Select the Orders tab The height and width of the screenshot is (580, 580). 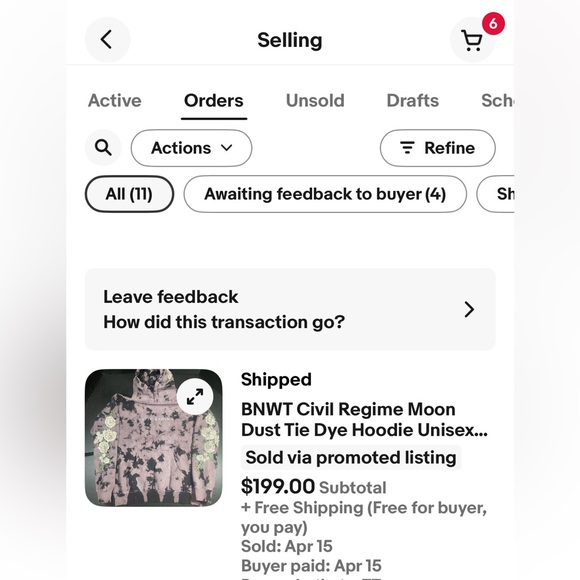click(214, 101)
